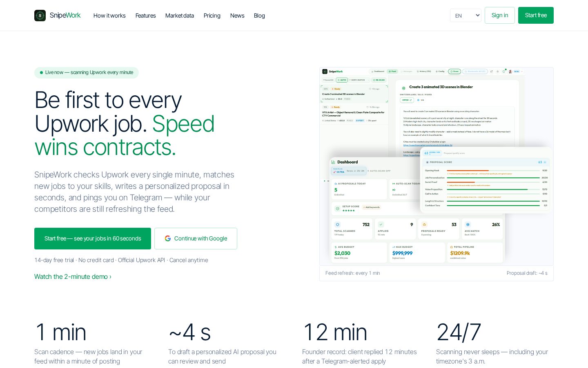Toggle AUTO mode in feed preview
588x368 pixels.
click(x=342, y=80)
